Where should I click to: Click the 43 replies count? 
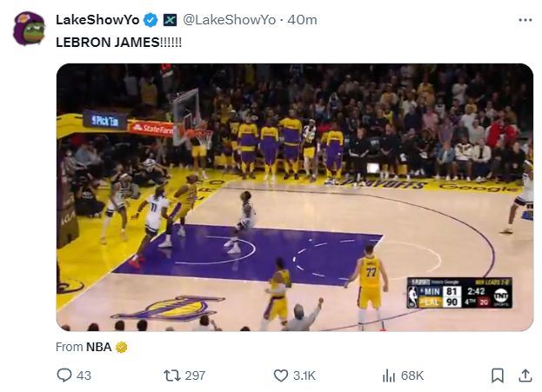[84, 375]
